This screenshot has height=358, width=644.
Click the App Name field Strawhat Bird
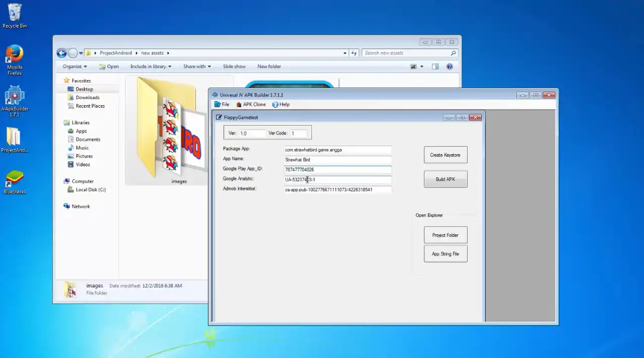[338, 160]
